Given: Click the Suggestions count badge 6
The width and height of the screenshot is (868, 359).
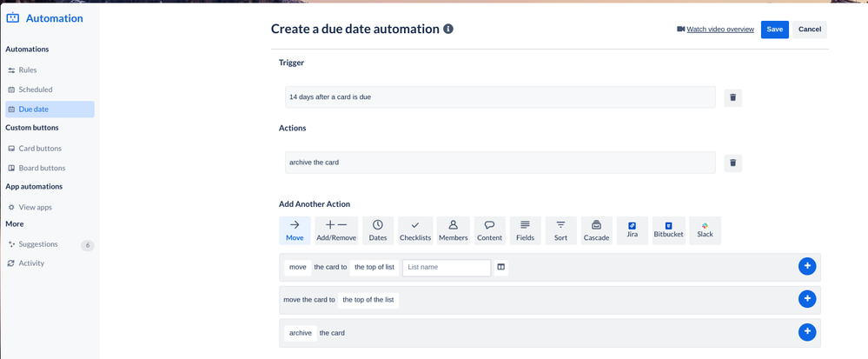Looking at the screenshot, I should (88, 245).
